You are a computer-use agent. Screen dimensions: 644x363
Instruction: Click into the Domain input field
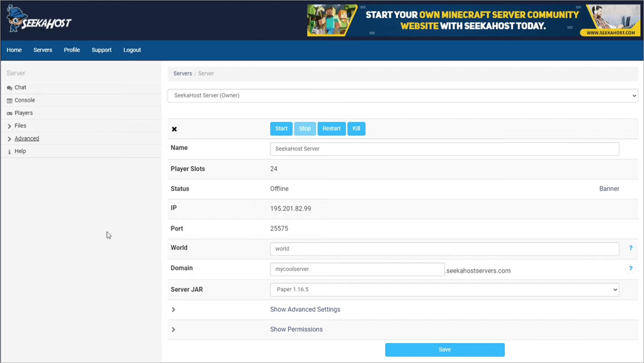[357, 269]
